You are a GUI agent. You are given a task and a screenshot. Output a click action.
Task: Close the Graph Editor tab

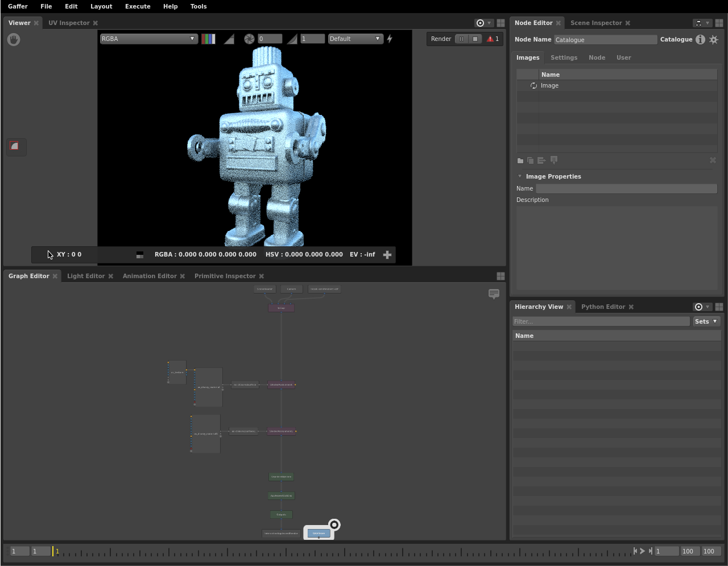coord(55,276)
